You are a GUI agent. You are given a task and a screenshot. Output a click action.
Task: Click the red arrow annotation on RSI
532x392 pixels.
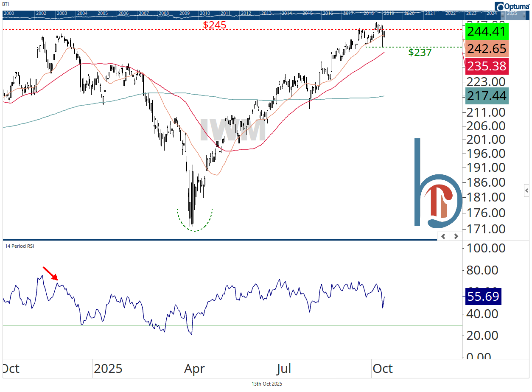coord(50,274)
